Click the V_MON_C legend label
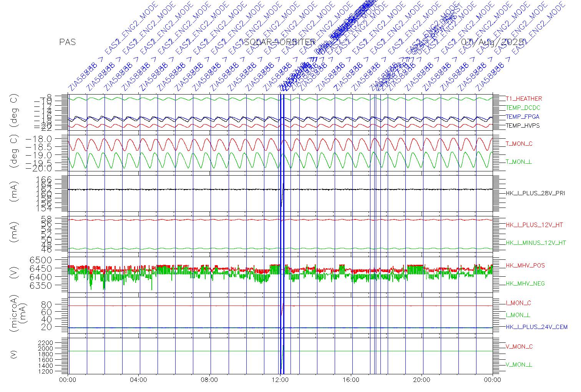Viewport: 581px width, 392px height. point(519,347)
